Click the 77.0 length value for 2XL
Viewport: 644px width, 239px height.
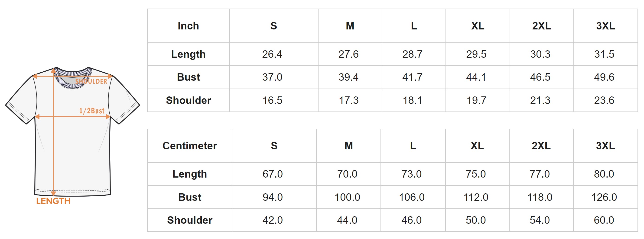coord(540,174)
